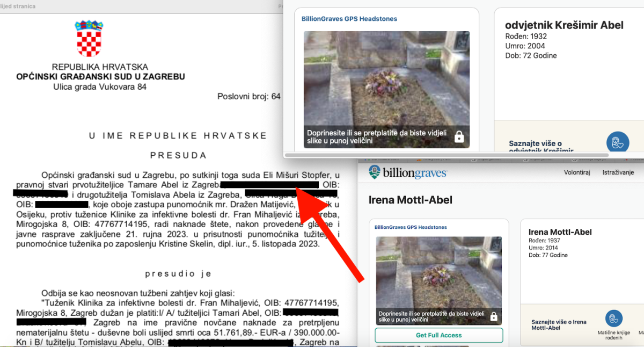Screen dimensions: 644x347
Task: Select the large Irena Mottl-Abel page heading
Action: click(x=411, y=200)
